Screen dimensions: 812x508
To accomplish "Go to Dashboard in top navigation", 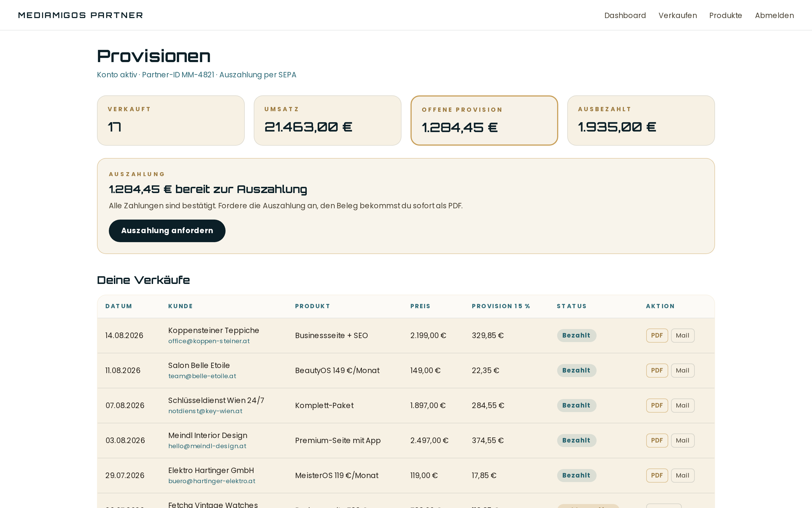I will tap(625, 16).
